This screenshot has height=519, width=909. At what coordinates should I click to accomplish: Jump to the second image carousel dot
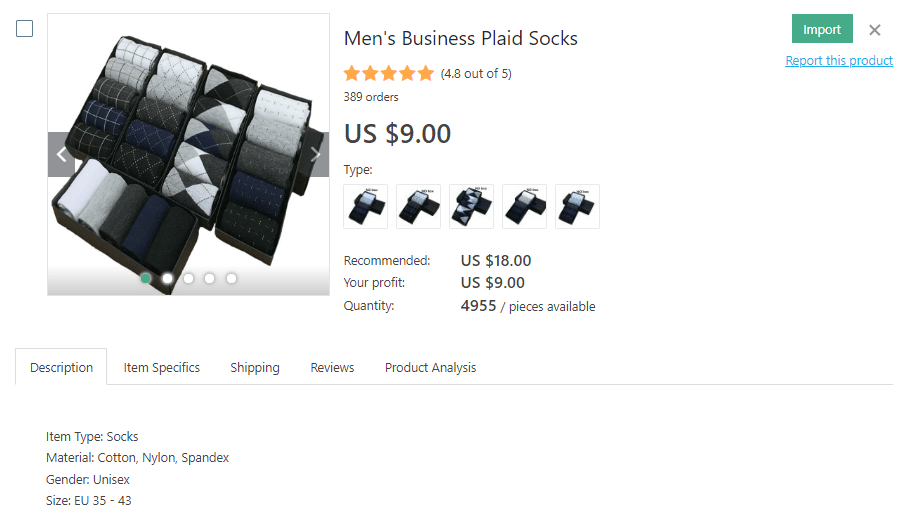[x=167, y=278]
